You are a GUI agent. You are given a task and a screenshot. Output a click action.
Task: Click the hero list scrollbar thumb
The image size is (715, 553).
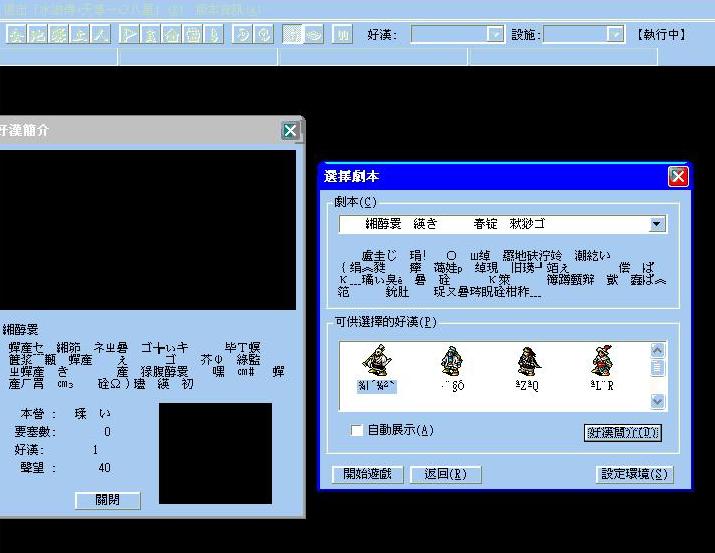point(657,367)
